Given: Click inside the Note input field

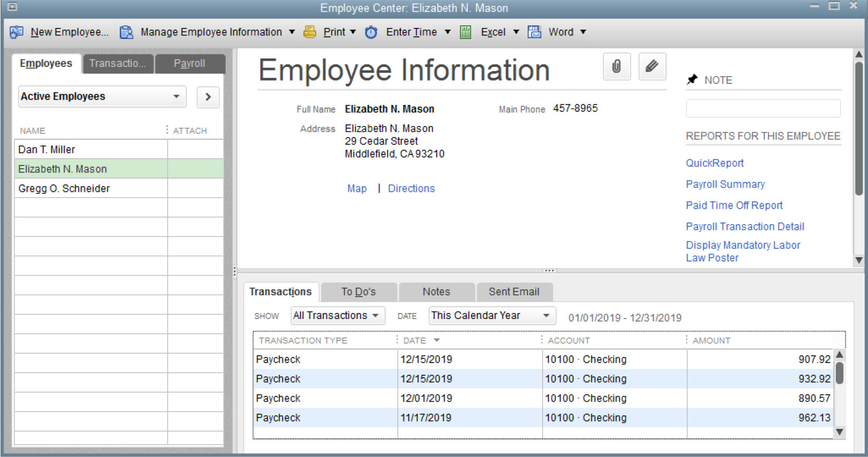Looking at the screenshot, I should pyautogui.click(x=763, y=109).
